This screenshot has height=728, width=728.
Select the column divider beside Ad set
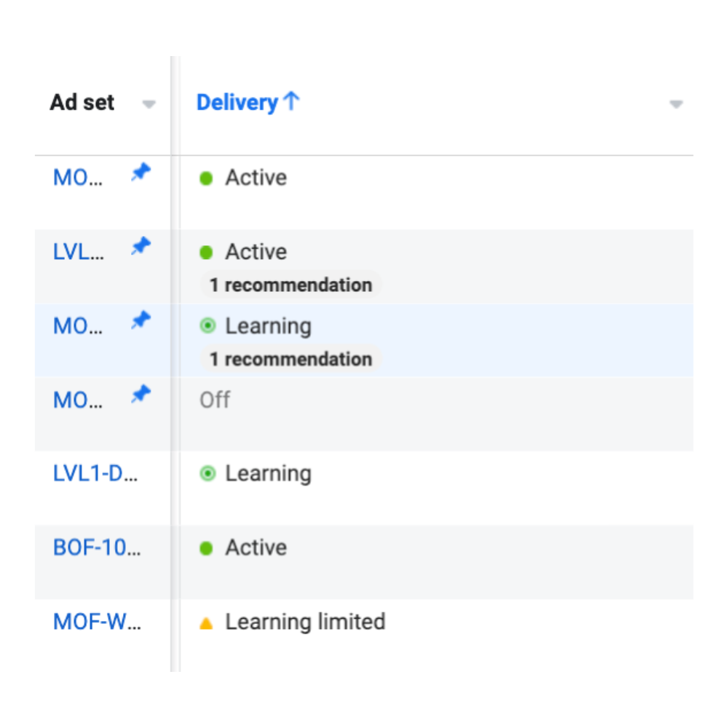coord(175,363)
